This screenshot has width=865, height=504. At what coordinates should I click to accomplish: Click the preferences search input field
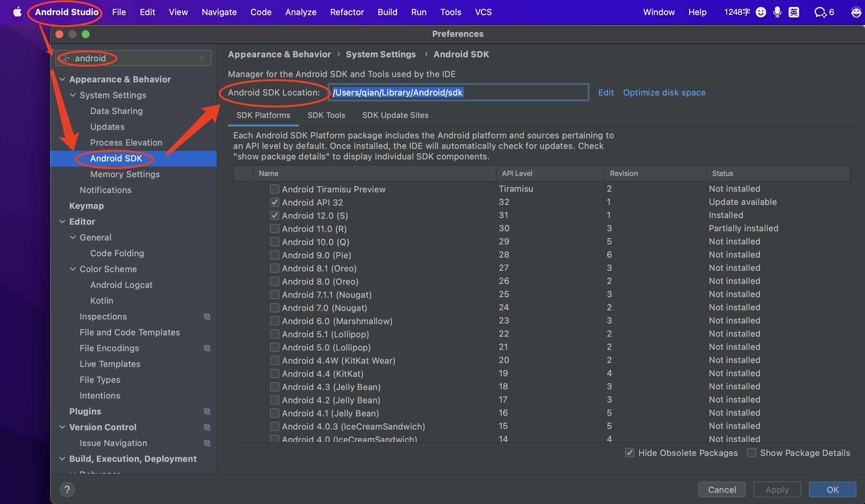point(133,58)
